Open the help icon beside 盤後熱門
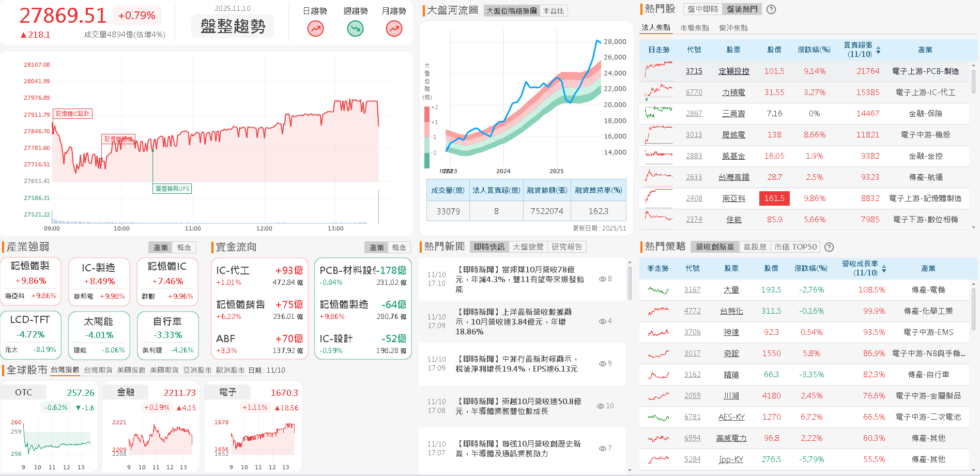 pyautogui.click(x=771, y=9)
